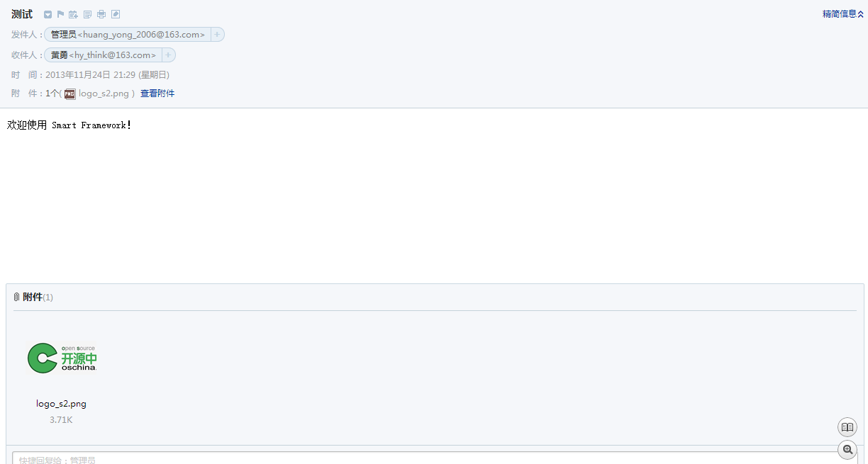Click the open-book reading mode icon
The width and height of the screenshot is (868, 464).
(x=847, y=427)
